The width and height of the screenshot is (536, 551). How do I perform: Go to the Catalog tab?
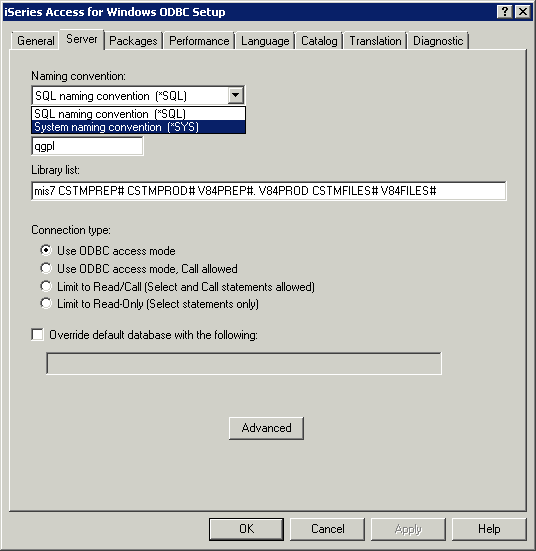point(319,41)
